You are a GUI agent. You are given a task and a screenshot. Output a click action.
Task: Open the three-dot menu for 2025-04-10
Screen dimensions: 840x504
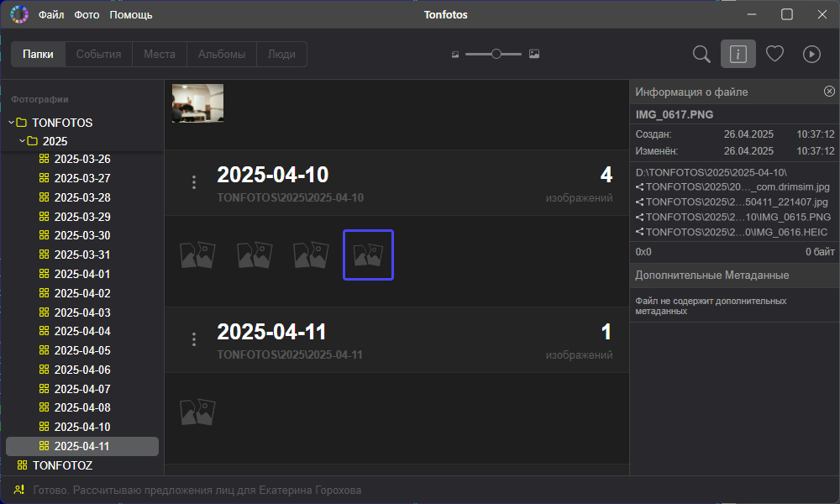[194, 182]
